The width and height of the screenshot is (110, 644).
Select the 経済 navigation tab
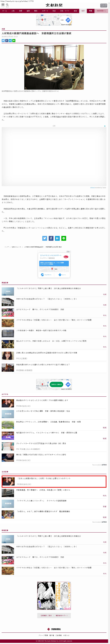(x=83, y=11)
